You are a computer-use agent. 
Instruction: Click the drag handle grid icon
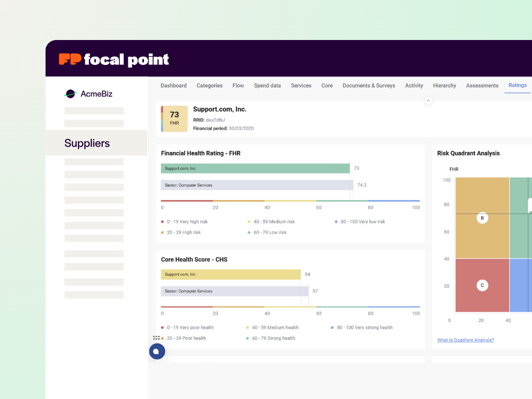click(x=156, y=338)
